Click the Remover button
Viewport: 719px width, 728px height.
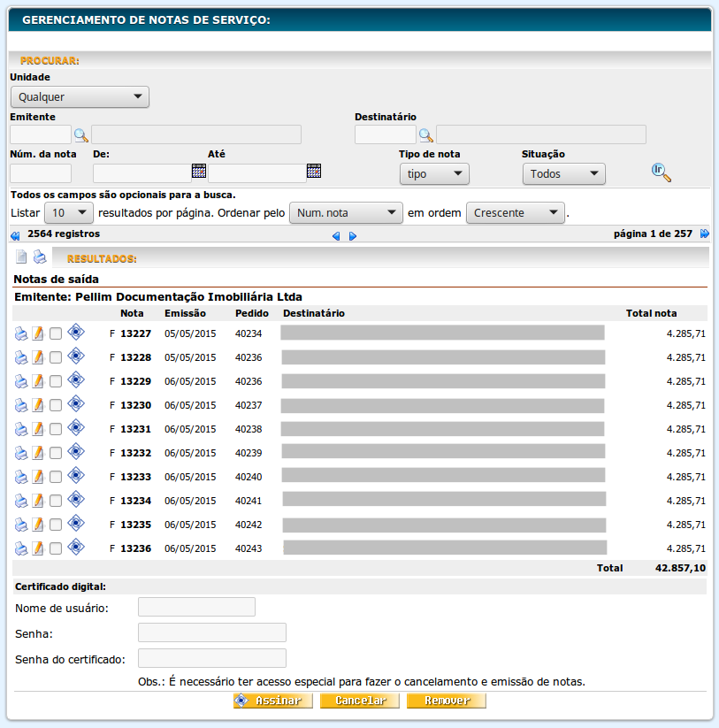tap(446, 701)
